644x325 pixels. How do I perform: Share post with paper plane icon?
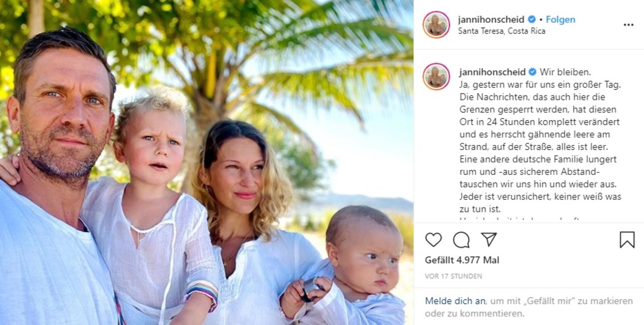click(x=489, y=239)
